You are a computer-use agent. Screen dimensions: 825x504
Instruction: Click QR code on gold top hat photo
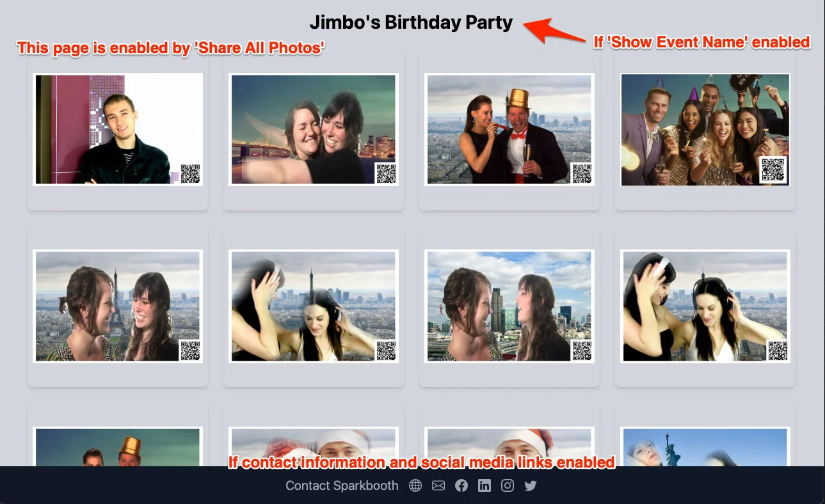[x=582, y=174]
